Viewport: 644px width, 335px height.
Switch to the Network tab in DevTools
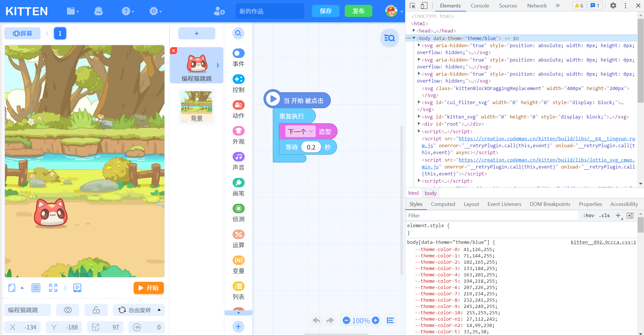coord(537,6)
